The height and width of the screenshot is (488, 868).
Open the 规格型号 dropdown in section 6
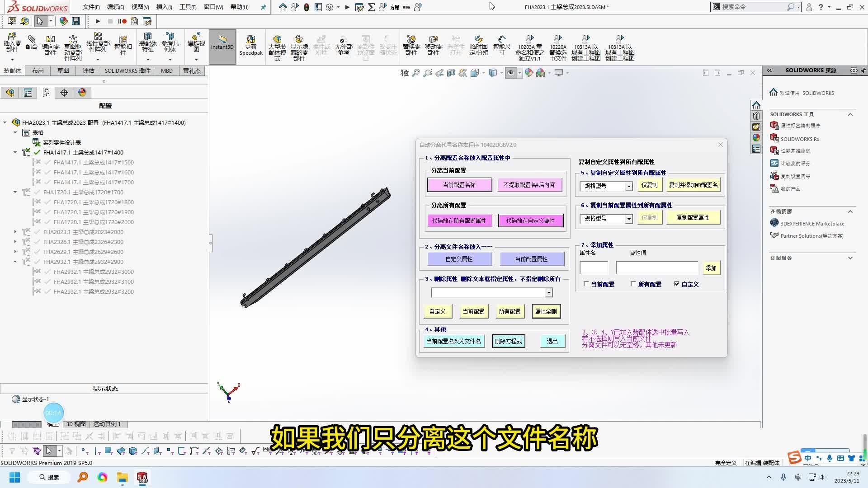628,219
